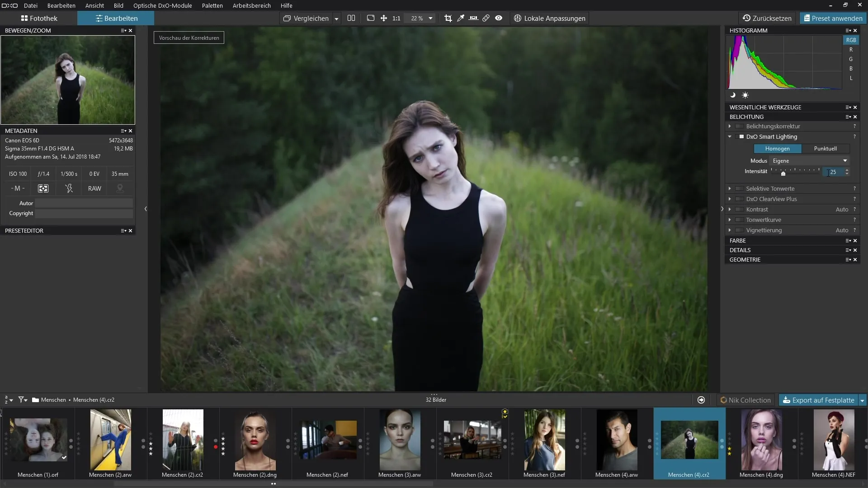Select the crop tool icon
Screen dimensions: 868x488
point(448,18)
